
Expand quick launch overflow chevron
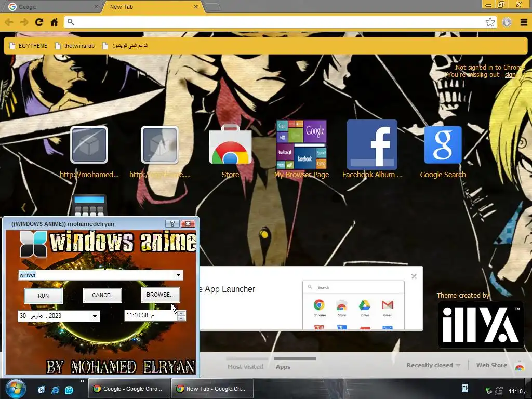pos(82,381)
